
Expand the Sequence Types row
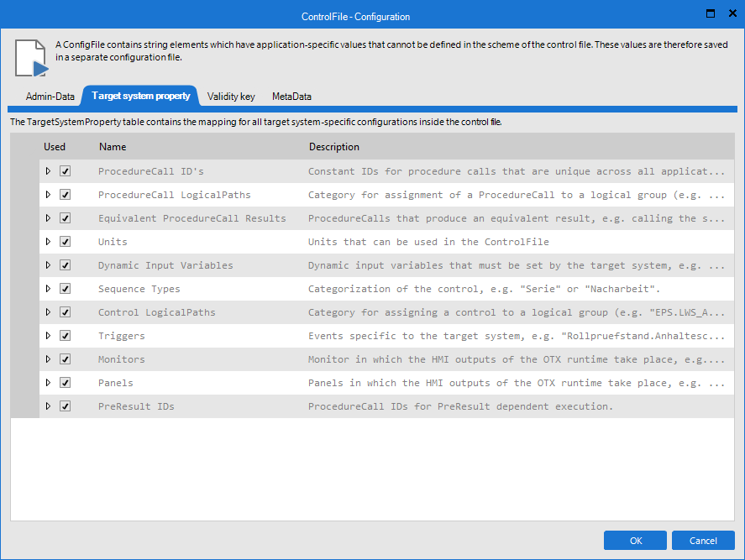click(x=48, y=289)
